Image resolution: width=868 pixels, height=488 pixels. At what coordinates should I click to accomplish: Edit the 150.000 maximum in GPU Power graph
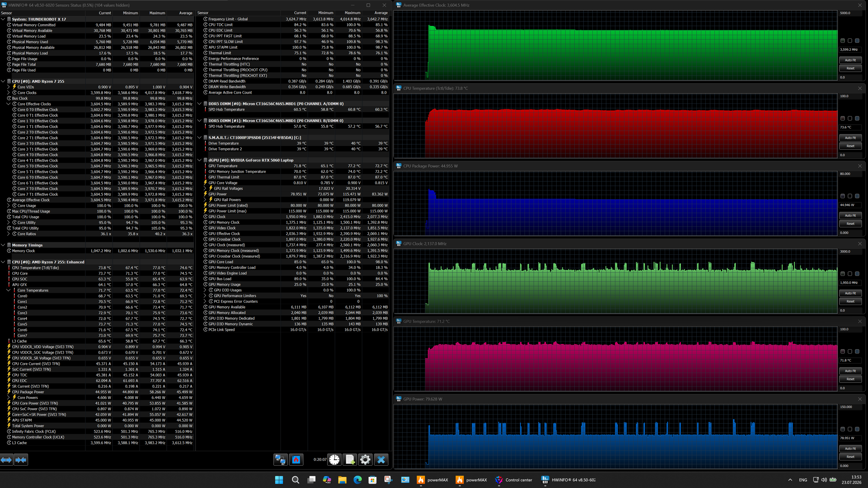click(x=850, y=407)
